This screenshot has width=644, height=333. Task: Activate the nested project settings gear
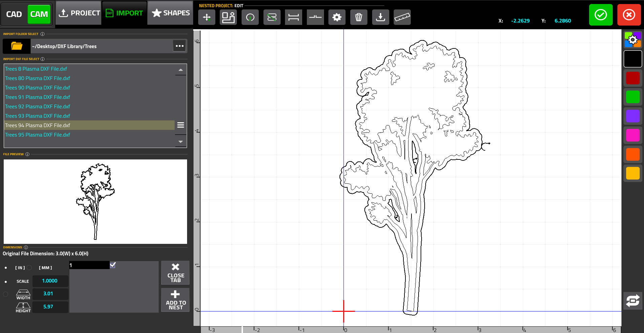coord(337,17)
